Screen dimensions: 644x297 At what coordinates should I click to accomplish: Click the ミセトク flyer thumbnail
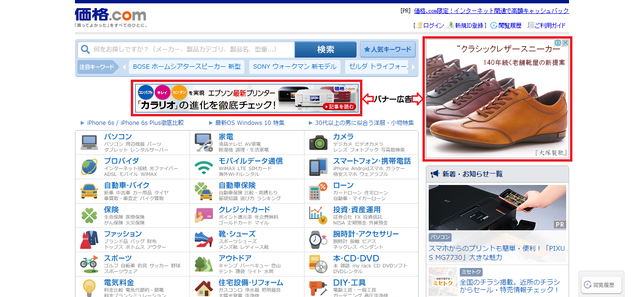tap(443, 282)
